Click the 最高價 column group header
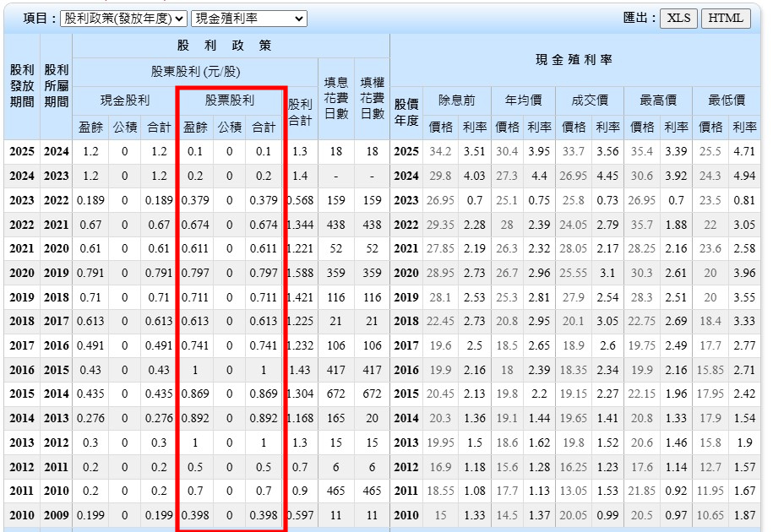Screen dimensions: 773x532 click(658, 100)
